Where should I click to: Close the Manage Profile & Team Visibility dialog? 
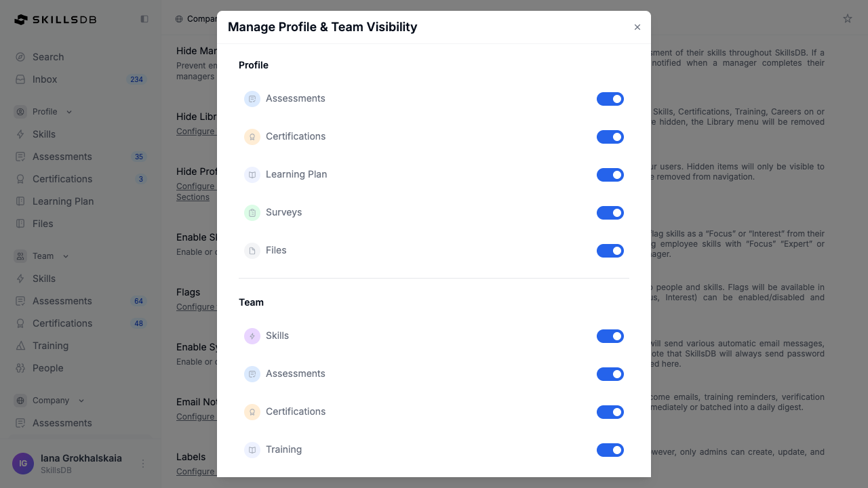(637, 27)
